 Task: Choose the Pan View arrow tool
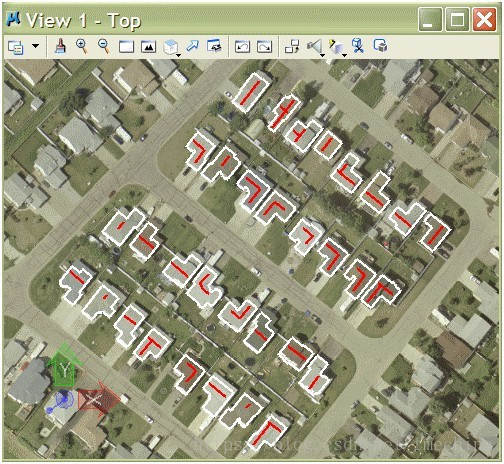[192, 46]
